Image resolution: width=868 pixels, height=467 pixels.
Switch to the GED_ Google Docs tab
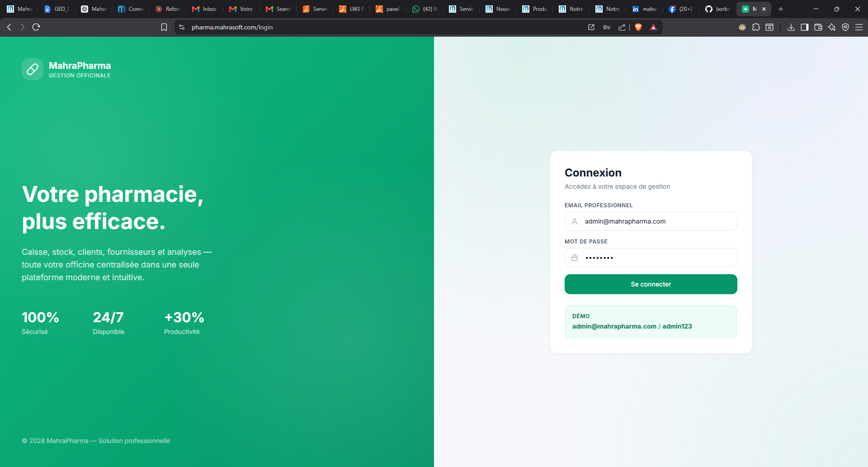point(58,9)
